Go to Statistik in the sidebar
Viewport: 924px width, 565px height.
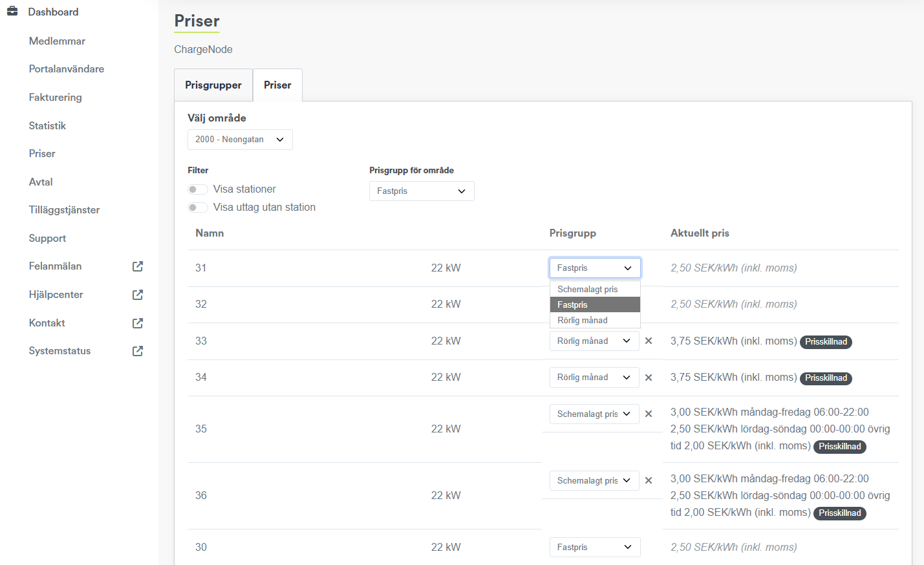47,126
